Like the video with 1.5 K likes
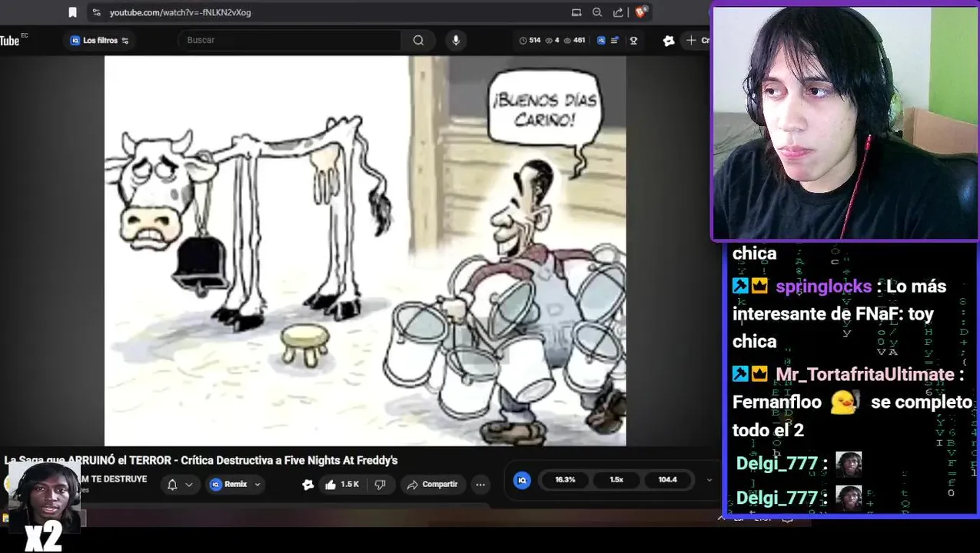The image size is (980, 553). coord(341,484)
